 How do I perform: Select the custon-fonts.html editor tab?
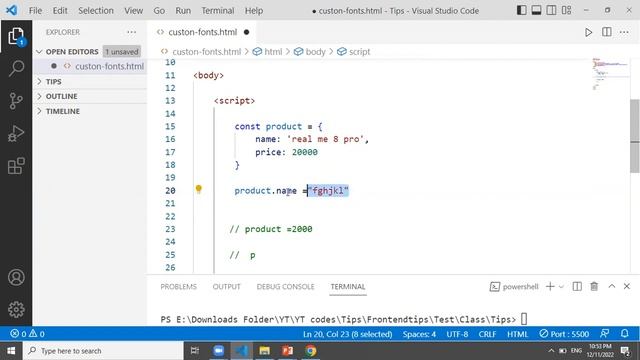point(202,32)
